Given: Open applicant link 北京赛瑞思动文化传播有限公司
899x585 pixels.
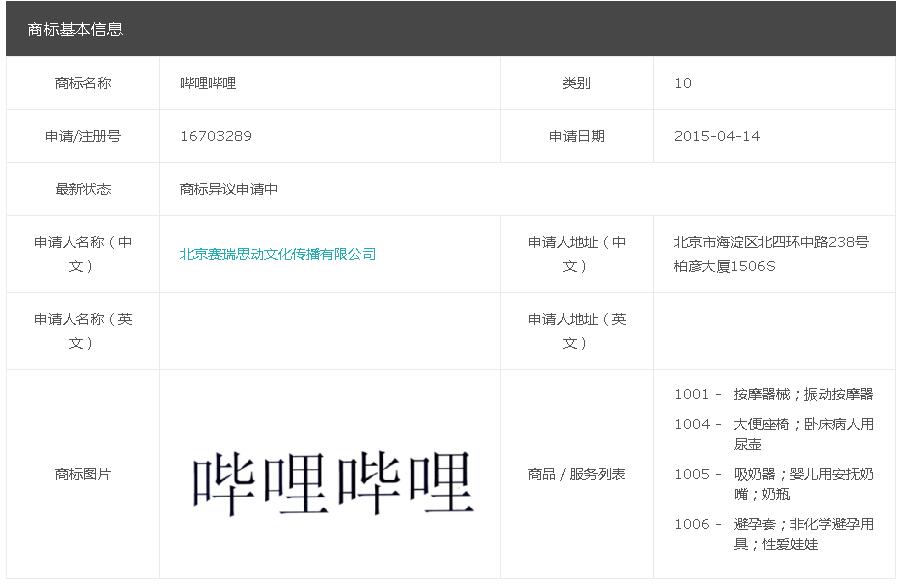Looking at the screenshot, I should (x=277, y=254).
